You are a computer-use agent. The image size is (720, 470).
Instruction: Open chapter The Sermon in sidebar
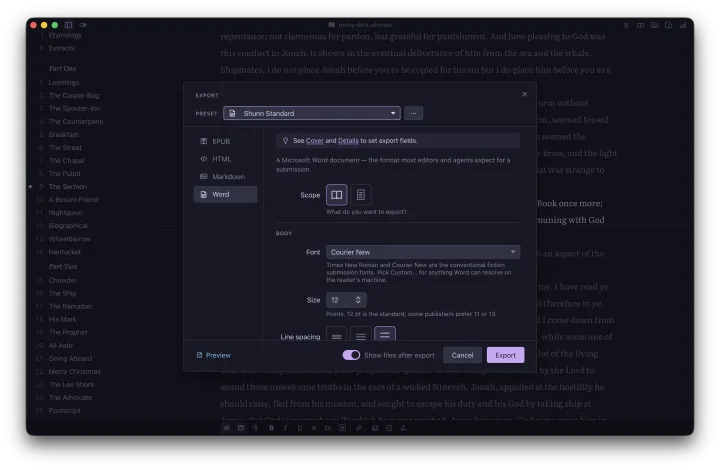[68, 186]
